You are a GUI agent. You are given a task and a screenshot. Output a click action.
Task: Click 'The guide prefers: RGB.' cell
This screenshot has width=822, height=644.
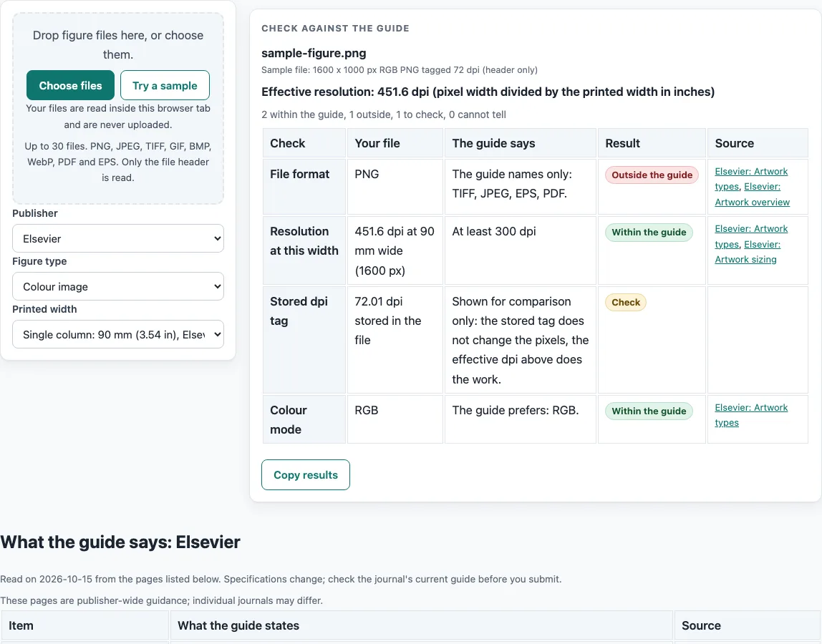[x=520, y=420]
